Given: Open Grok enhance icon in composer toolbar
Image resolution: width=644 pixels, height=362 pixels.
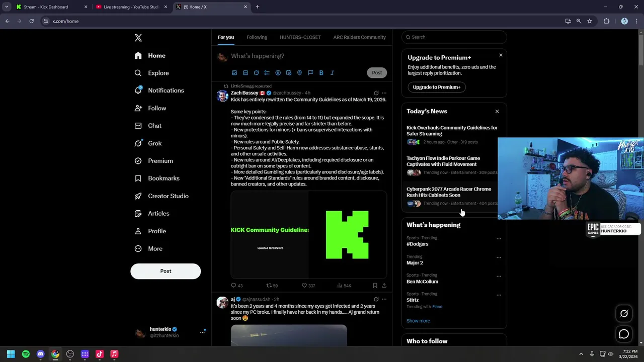Looking at the screenshot, I should (256, 73).
